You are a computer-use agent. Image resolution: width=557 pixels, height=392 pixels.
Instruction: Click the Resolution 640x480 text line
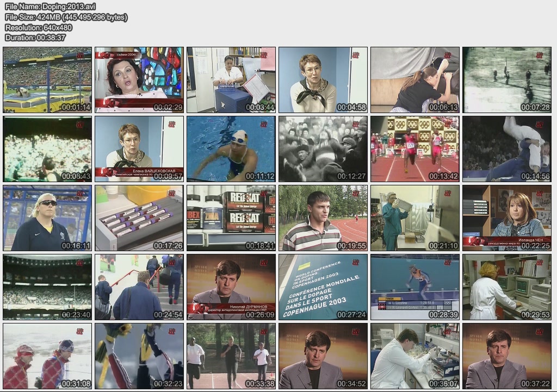pos(39,27)
